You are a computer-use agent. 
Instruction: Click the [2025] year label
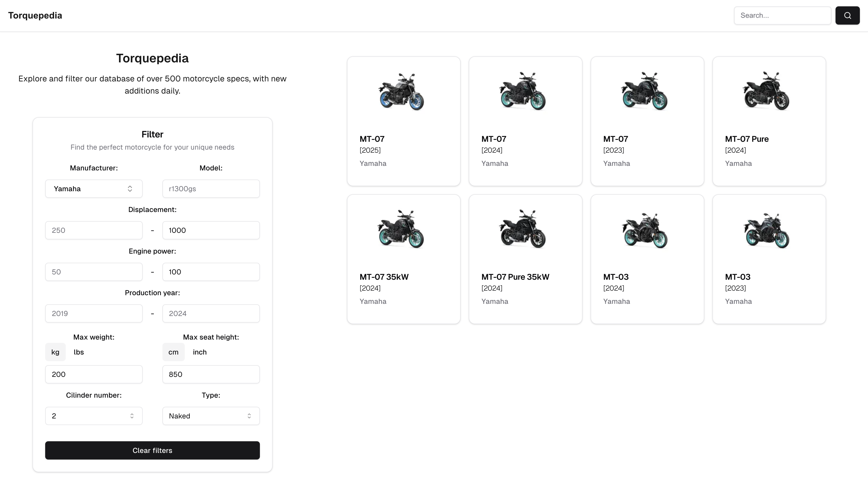click(x=370, y=150)
